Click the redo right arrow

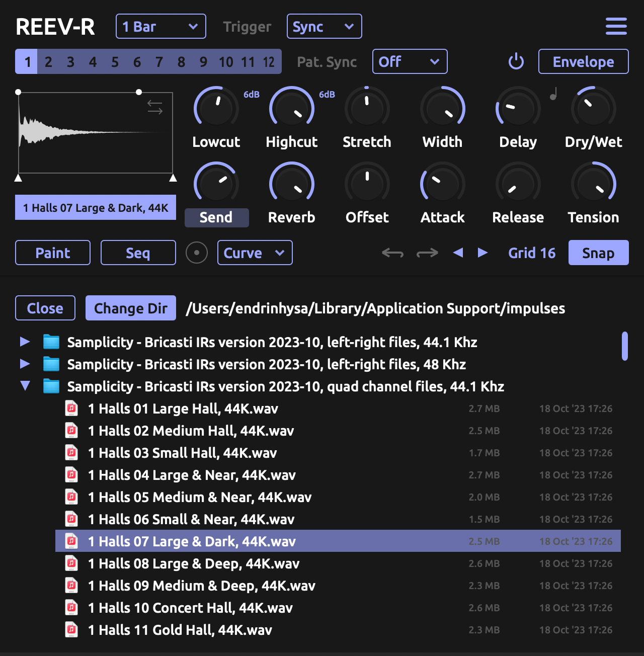(427, 253)
